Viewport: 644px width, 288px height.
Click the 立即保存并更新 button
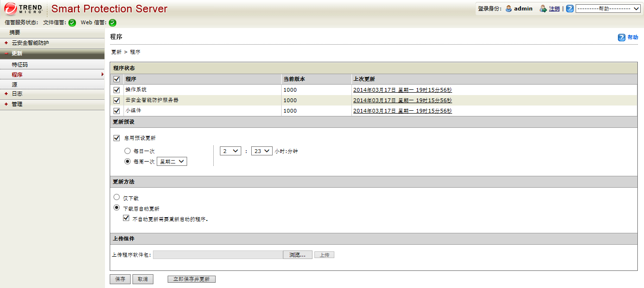(x=191, y=279)
